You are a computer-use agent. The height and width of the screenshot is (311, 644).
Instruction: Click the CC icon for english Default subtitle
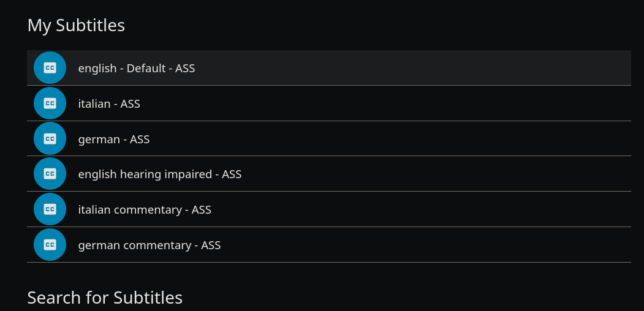50,68
